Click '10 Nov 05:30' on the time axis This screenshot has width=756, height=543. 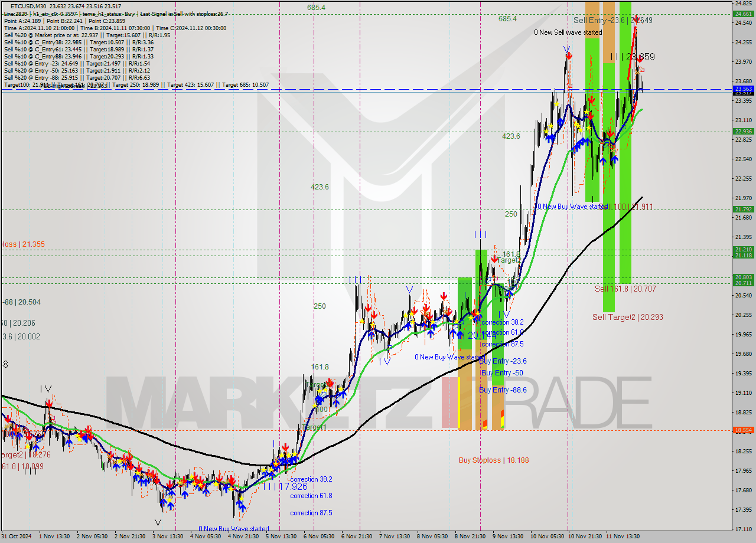tap(547, 536)
